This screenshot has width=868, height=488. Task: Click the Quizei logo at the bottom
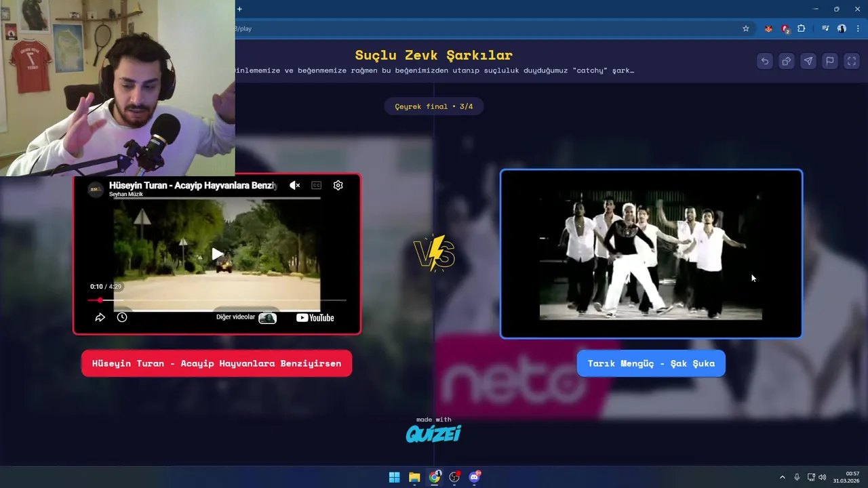(433, 433)
